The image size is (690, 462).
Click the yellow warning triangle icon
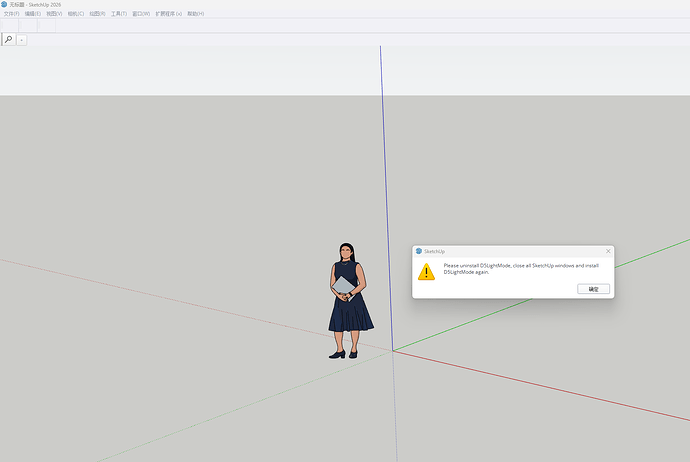(x=426, y=271)
